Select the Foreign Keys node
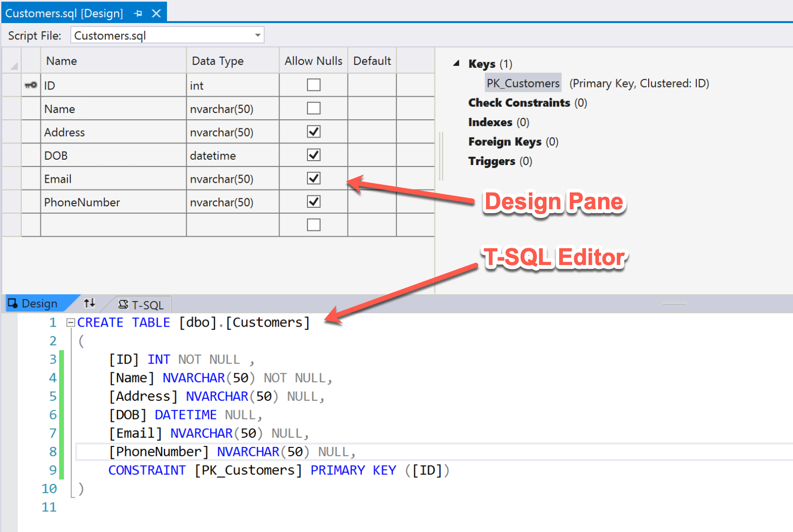793x532 pixels. tap(505, 141)
